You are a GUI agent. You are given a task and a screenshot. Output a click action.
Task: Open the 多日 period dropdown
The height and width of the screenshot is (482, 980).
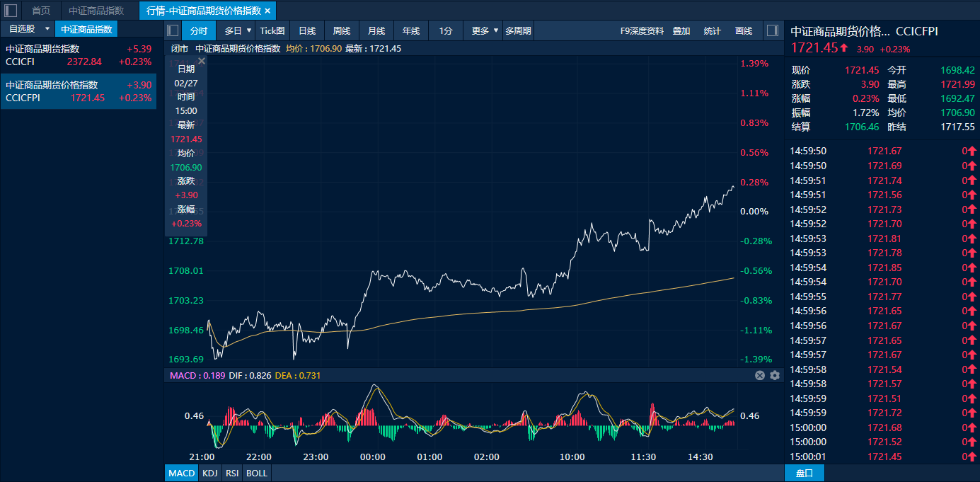coord(248,30)
